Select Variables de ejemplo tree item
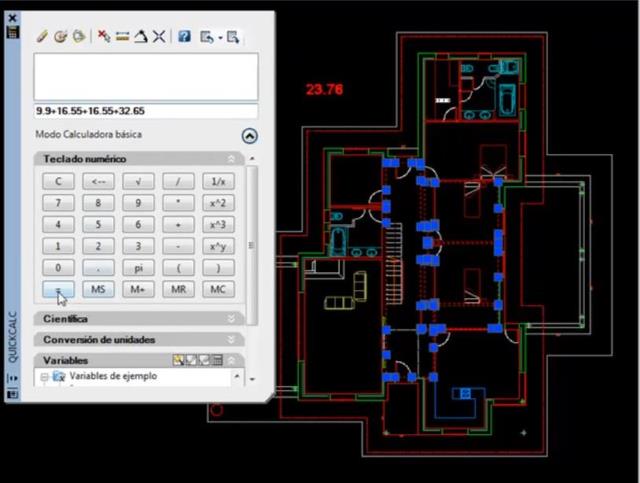The image size is (640, 483). pyautogui.click(x=113, y=376)
